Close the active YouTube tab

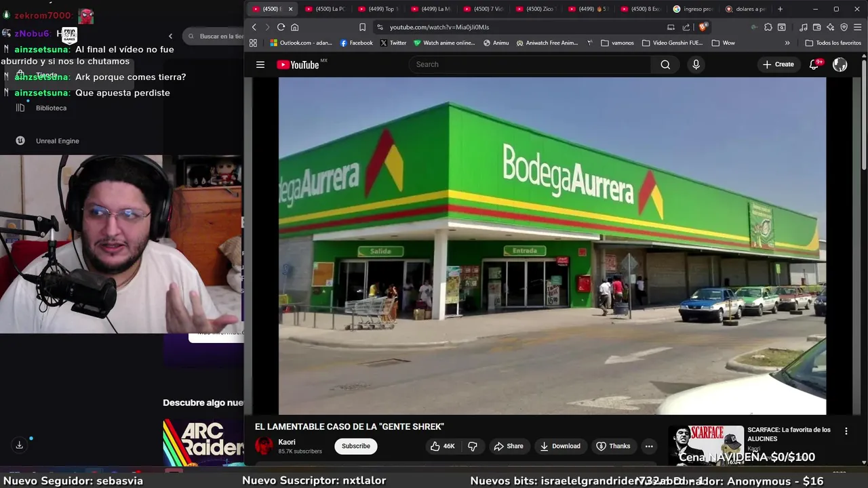[290, 9]
